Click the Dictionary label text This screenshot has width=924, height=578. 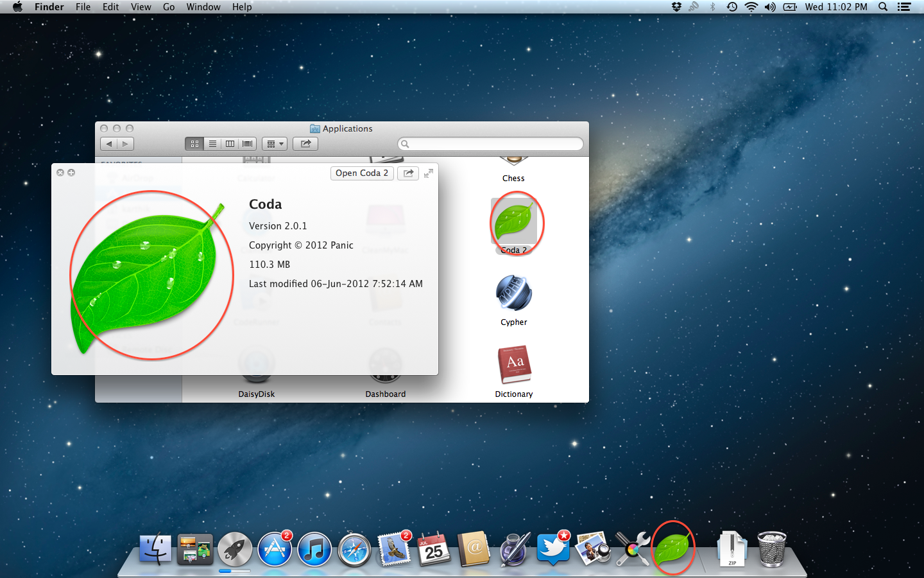(x=514, y=394)
